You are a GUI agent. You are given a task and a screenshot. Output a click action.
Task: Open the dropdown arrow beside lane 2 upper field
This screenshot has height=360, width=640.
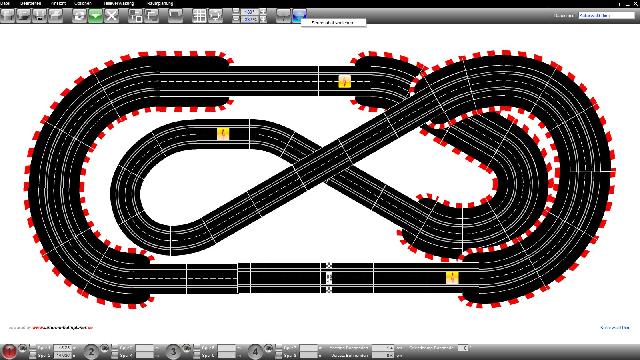click(x=156, y=348)
